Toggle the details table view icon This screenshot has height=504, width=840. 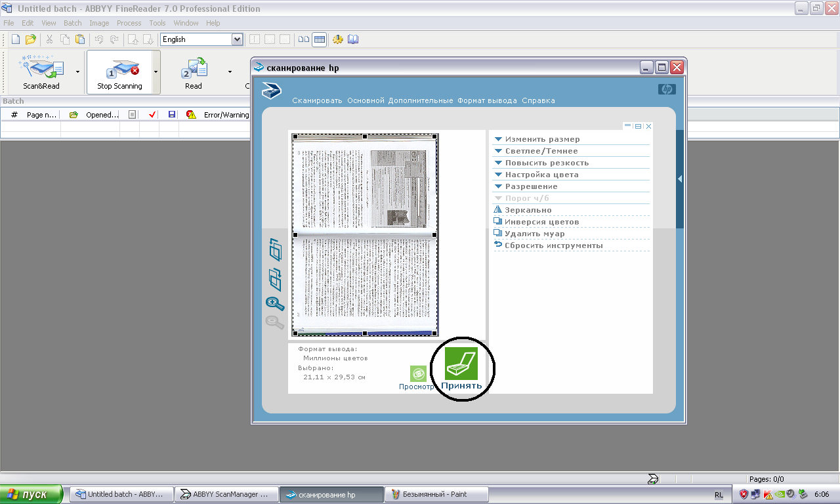point(319,39)
